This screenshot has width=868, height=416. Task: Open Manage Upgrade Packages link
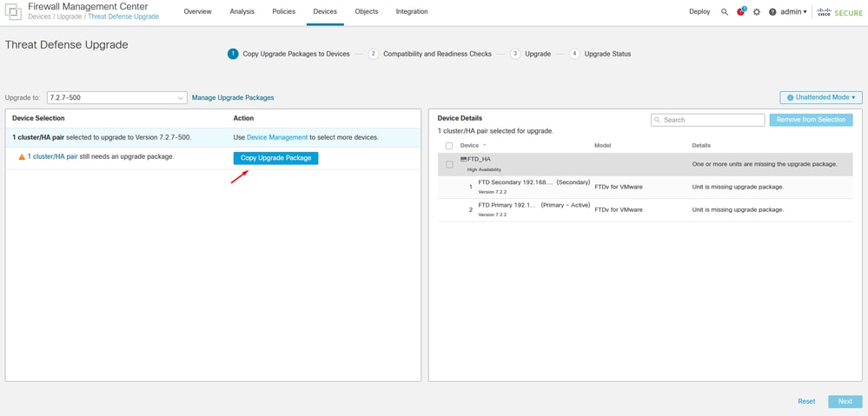(x=233, y=97)
